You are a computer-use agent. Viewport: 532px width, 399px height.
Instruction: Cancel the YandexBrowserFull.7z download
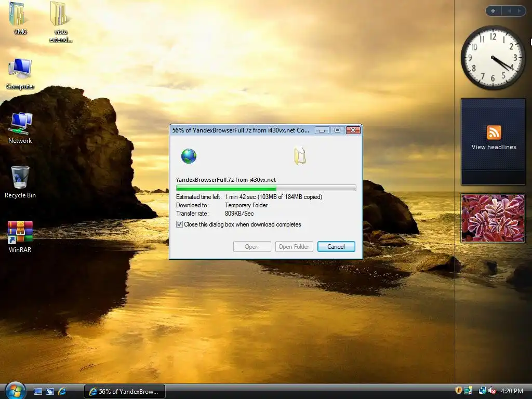[336, 247]
